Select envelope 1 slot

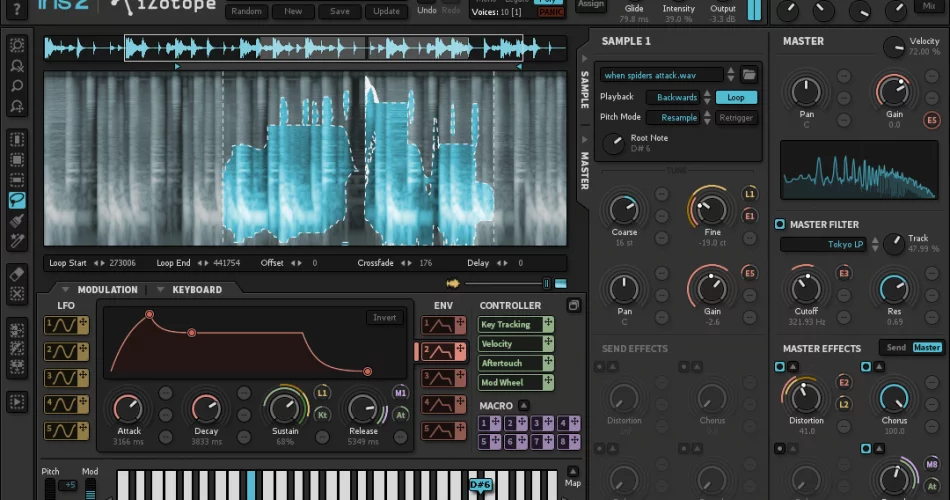[x=443, y=325]
